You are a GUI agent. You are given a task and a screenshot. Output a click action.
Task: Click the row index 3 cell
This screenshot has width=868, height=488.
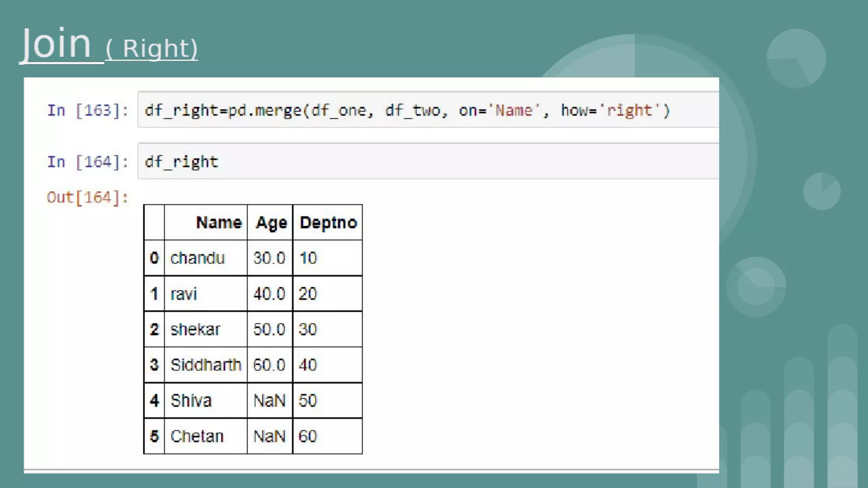pyautogui.click(x=154, y=365)
